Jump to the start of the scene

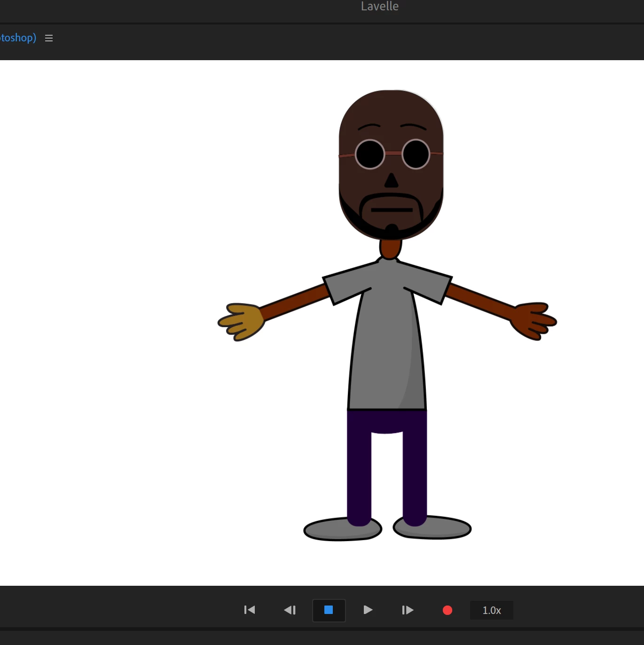250,610
